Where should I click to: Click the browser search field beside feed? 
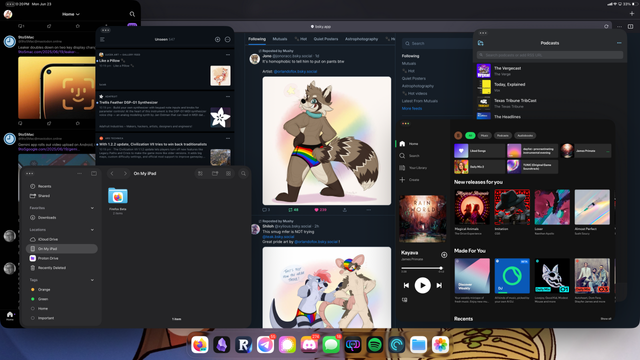point(437,43)
